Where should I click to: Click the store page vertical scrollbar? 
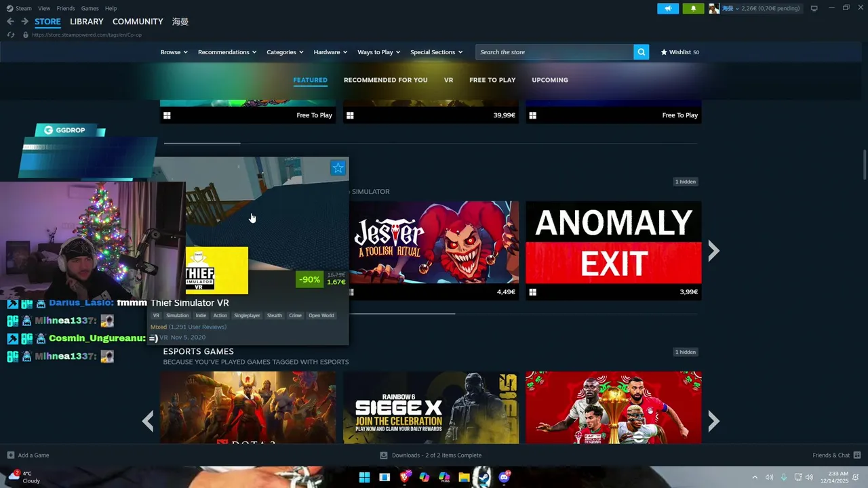[865, 165]
